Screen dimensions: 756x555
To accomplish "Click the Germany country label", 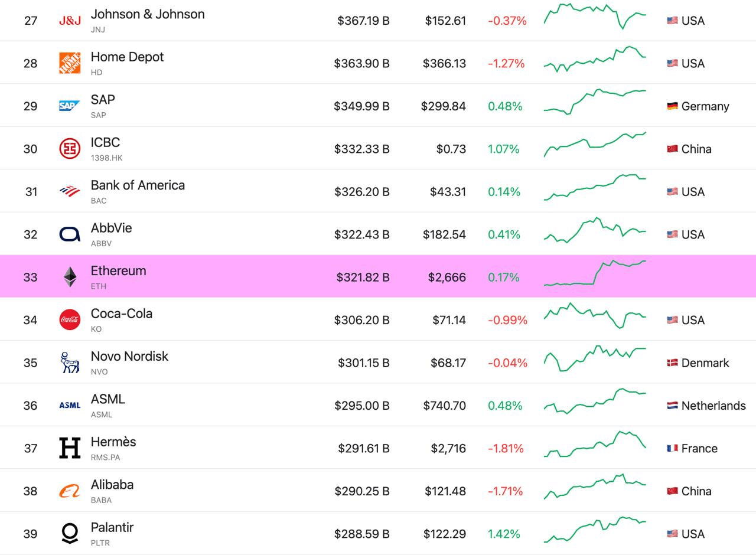I will point(705,106).
